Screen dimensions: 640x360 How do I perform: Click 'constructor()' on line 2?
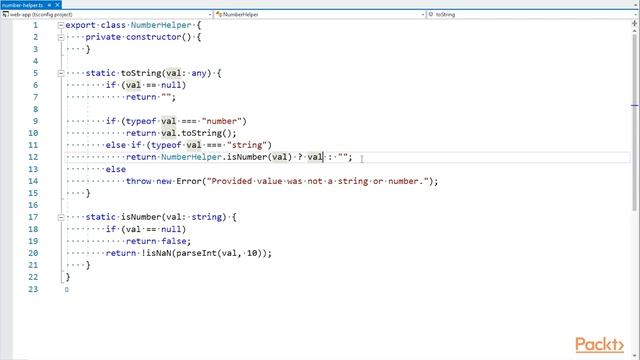pyautogui.click(x=159, y=37)
